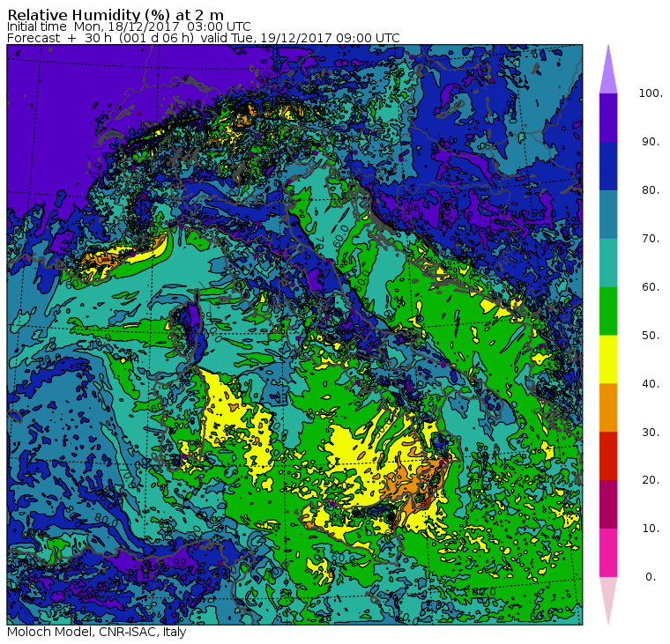Viewport: 670px width, 644px height.
Task: Click the 'Moloch Model, CNR-ISAC, Italy' credit text
Action: [x=97, y=632]
